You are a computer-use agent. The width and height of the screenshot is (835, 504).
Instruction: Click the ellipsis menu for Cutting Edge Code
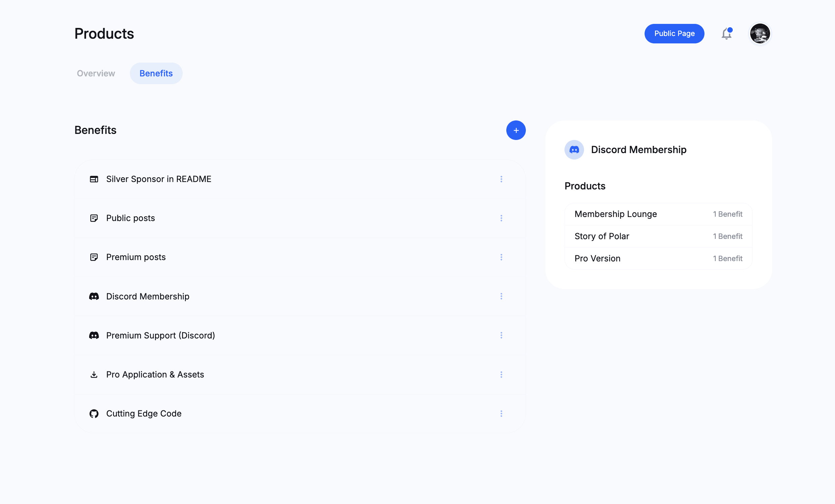point(501,413)
